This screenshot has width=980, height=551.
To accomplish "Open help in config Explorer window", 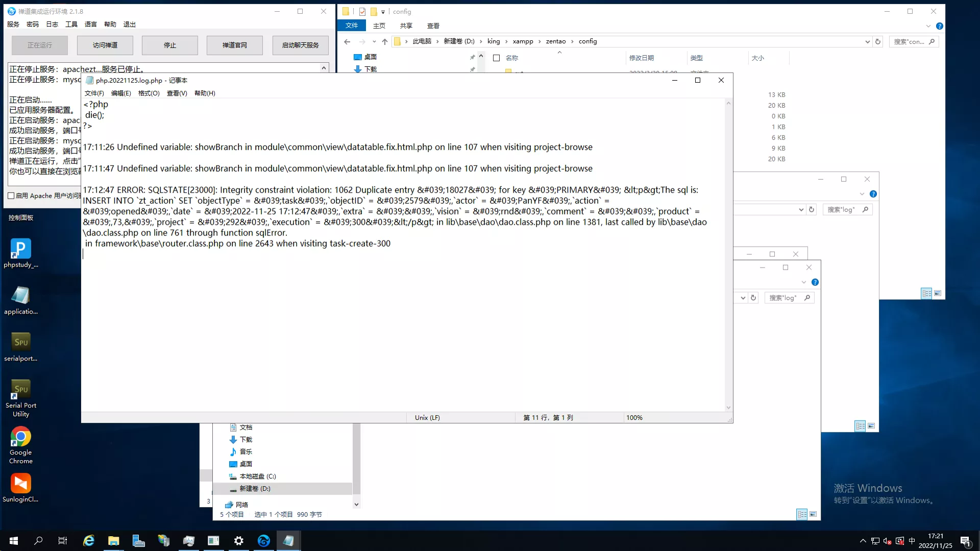I will [940, 26].
